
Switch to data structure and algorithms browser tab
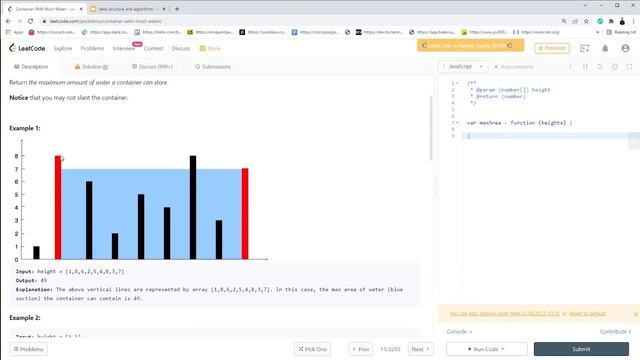pos(127,9)
